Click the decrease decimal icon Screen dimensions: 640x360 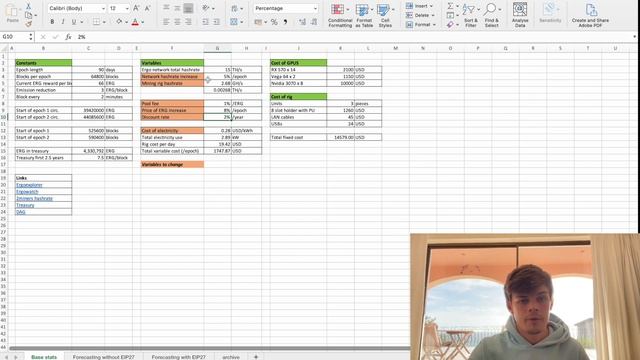[314, 22]
